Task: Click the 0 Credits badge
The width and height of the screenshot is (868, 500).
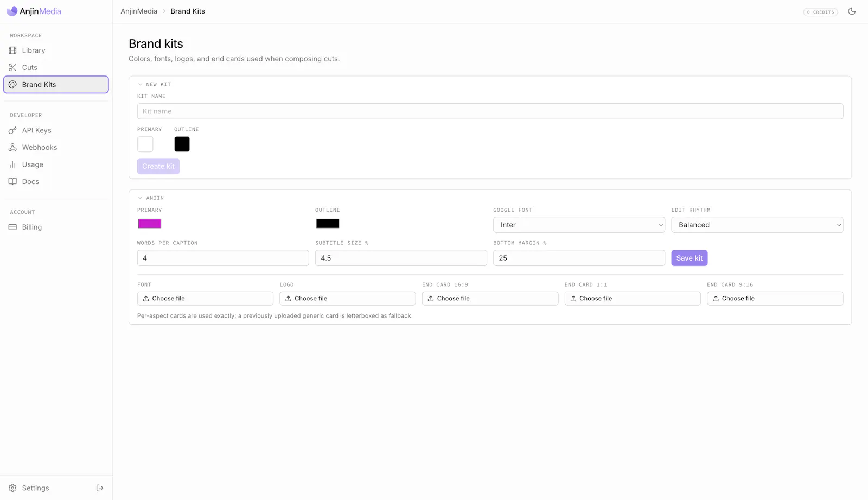Action: pyautogui.click(x=820, y=12)
